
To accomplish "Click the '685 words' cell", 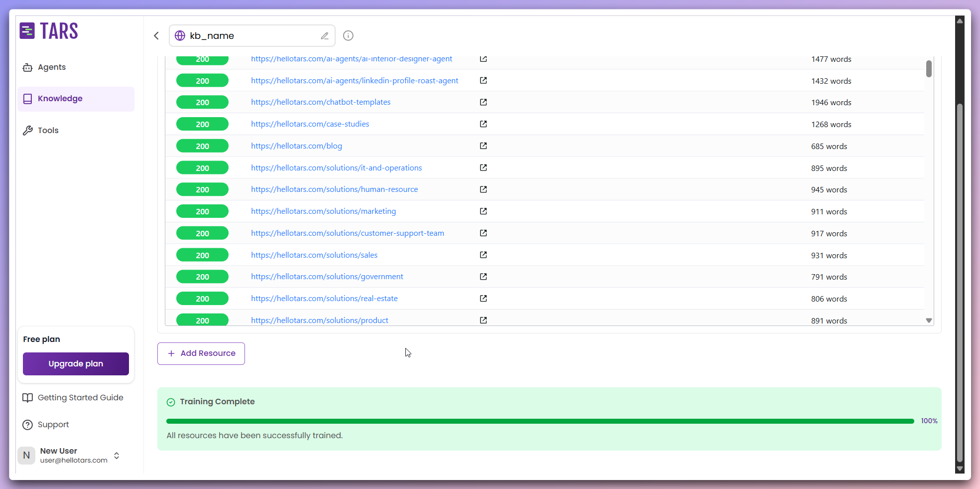I will click(829, 147).
